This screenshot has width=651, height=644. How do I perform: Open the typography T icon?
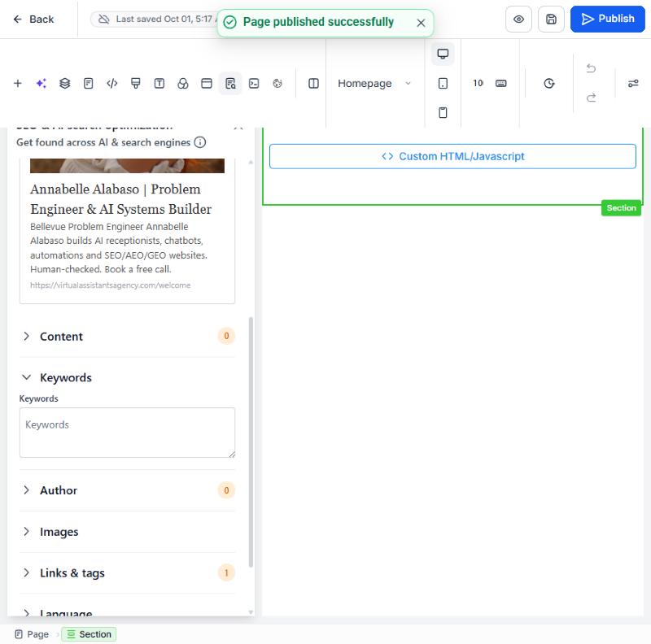(x=159, y=84)
